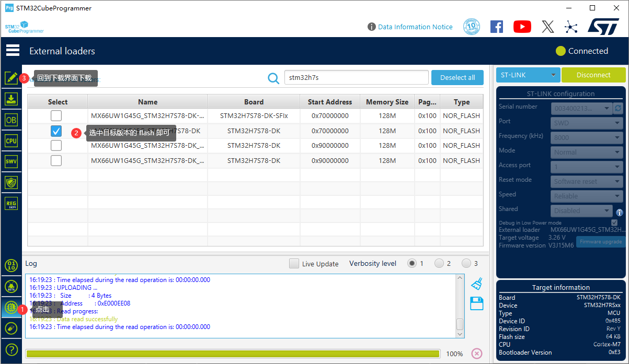Click the ST logo
The height and width of the screenshot is (364, 629).
pyautogui.click(x=603, y=27)
